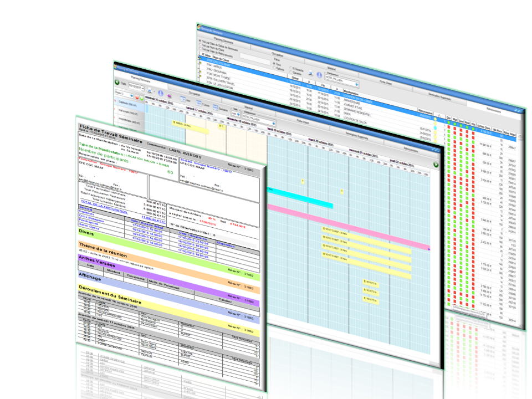Viewport: 532px width, 399px height.
Task: Go back with the green left arrow in planning window
Action: tap(117, 82)
